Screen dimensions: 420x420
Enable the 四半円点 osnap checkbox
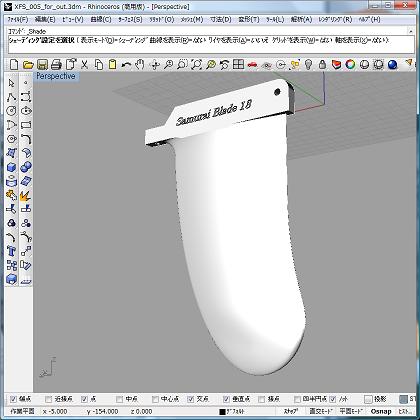(x=297, y=399)
